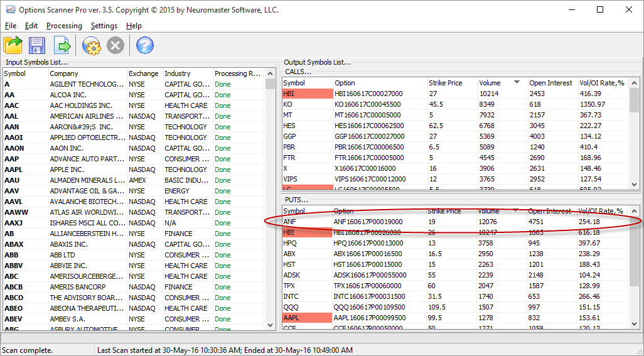Image resolution: width=644 pixels, height=356 pixels.
Task: Open the Processing menu
Action: coord(64,26)
